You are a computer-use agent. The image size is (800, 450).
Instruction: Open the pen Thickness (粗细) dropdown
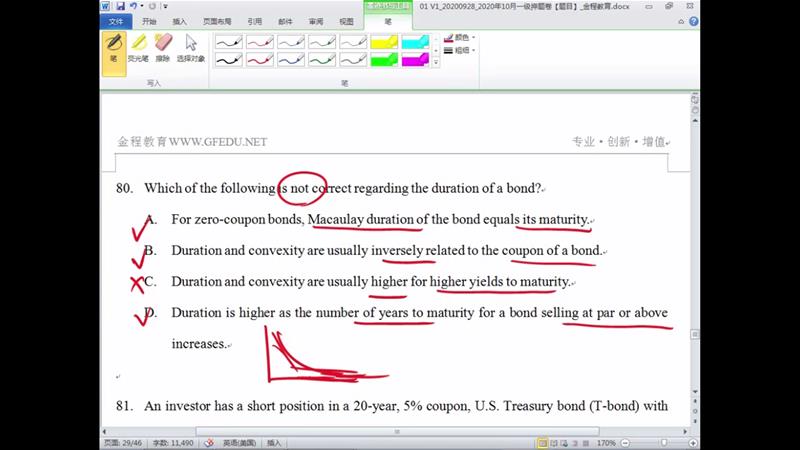point(462,50)
